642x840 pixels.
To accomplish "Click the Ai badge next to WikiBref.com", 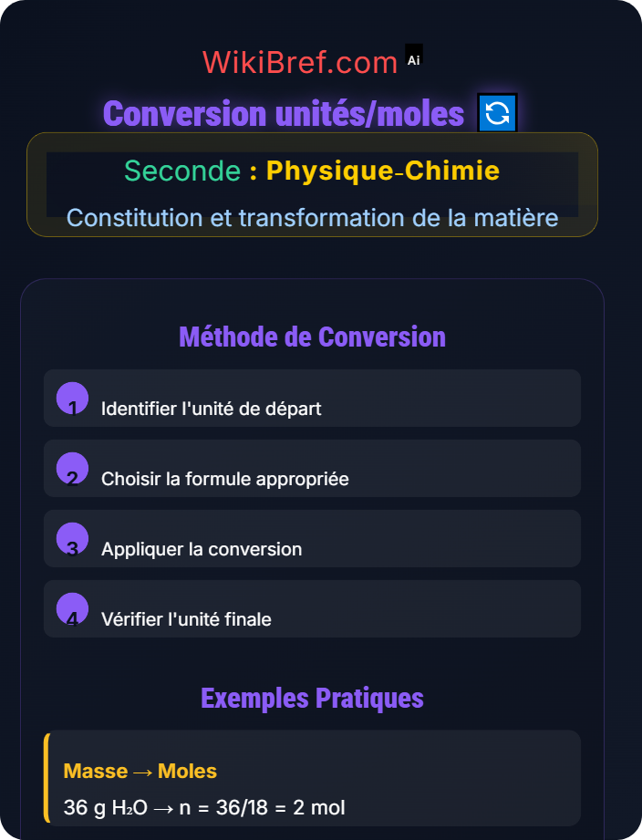I will pyautogui.click(x=414, y=56).
